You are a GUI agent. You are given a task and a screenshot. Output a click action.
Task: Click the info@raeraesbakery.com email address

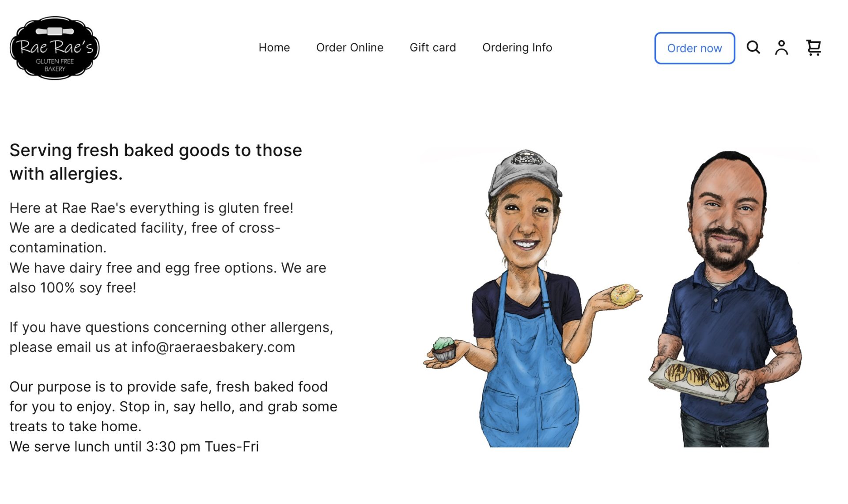click(213, 347)
